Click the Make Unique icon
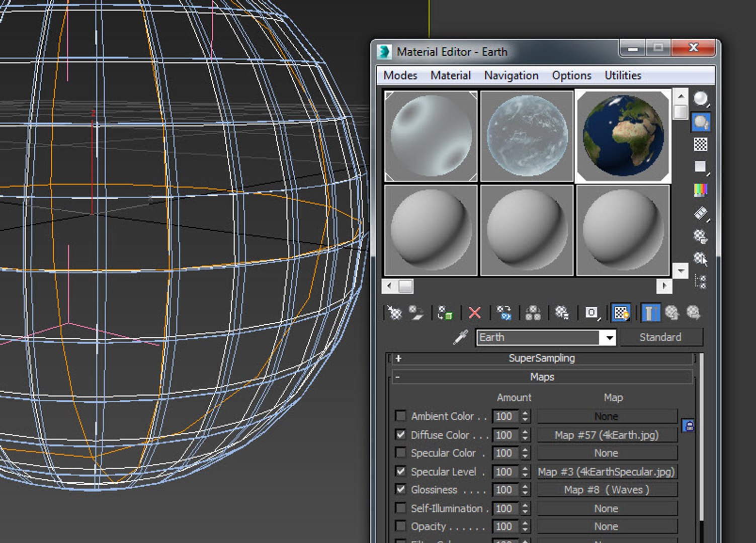The image size is (756, 543). (533, 313)
